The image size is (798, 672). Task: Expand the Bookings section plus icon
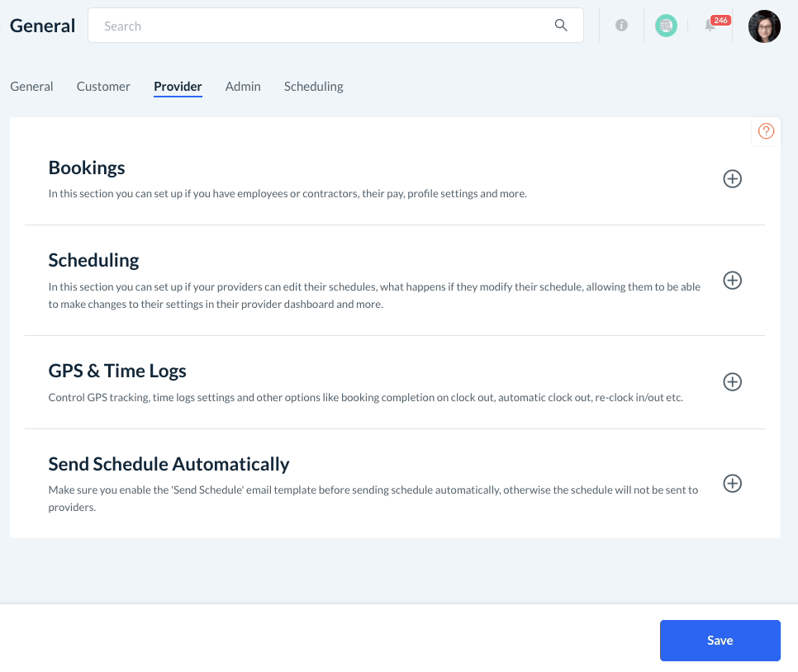732,178
